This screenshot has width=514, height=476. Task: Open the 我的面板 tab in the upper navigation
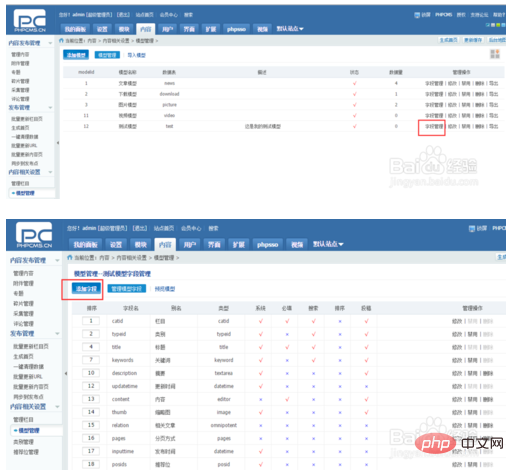click(x=75, y=29)
